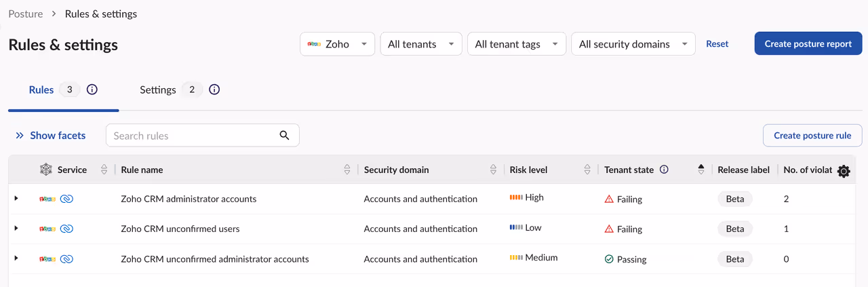Open the Zoho service dropdown
Image resolution: width=868 pixels, height=287 pixels.
point(337,44)
